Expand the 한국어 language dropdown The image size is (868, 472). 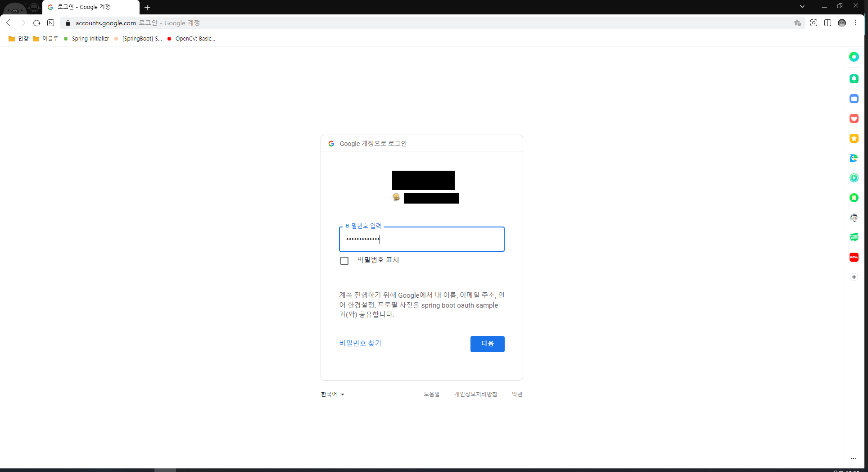(332, 394)
